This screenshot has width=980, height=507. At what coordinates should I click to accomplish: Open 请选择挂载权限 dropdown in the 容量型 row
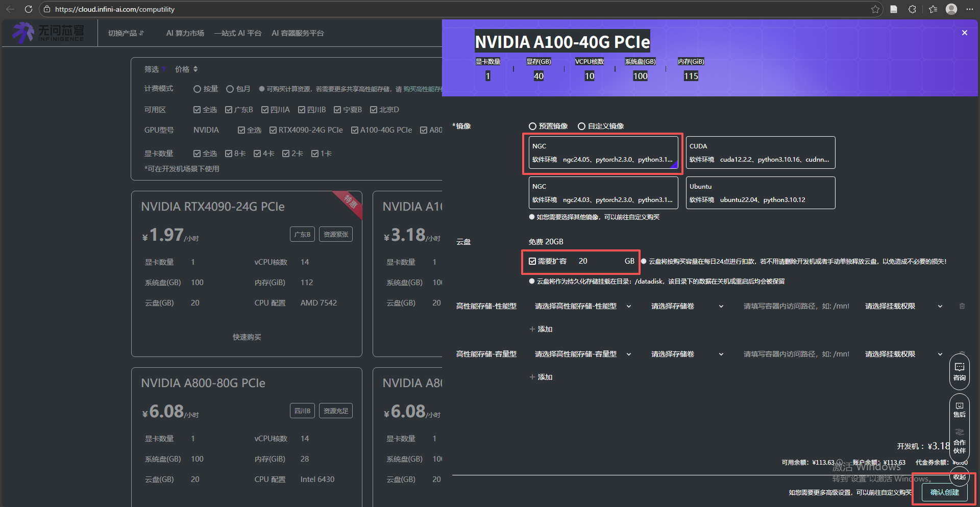(x=903, y=354)
